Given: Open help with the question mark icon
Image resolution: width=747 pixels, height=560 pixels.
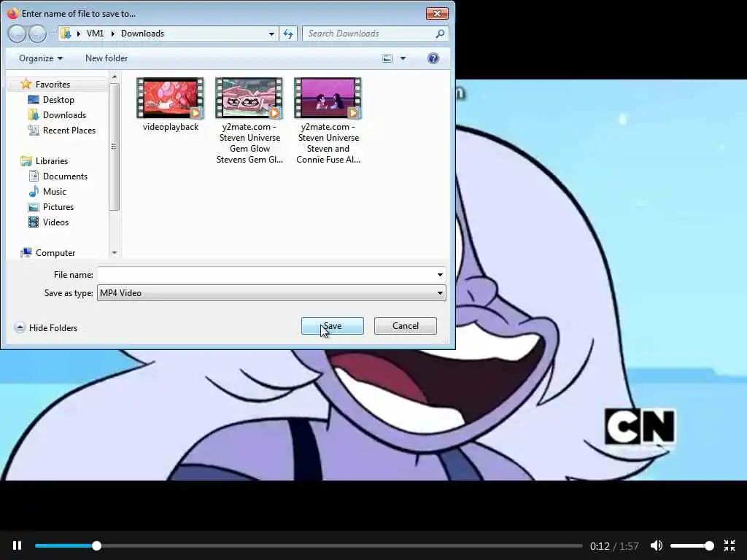Looking at the screenshot, I should click(x=433, y=58).
